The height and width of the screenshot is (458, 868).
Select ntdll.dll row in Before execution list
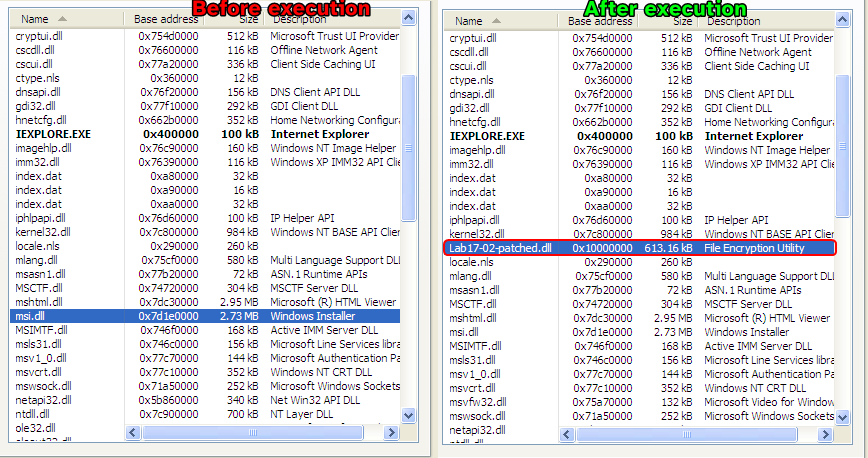pyautogui.click(x=34, y=413)
